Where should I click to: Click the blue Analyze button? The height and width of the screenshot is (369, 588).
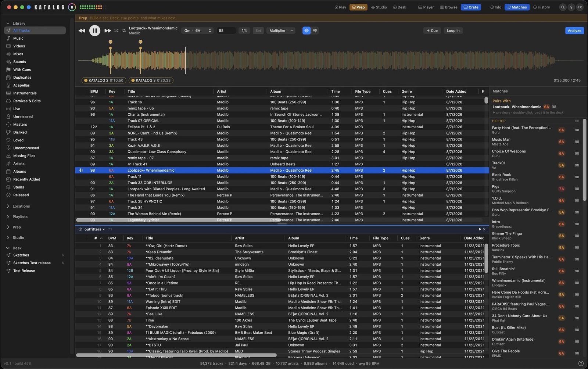tap(574, 31)
